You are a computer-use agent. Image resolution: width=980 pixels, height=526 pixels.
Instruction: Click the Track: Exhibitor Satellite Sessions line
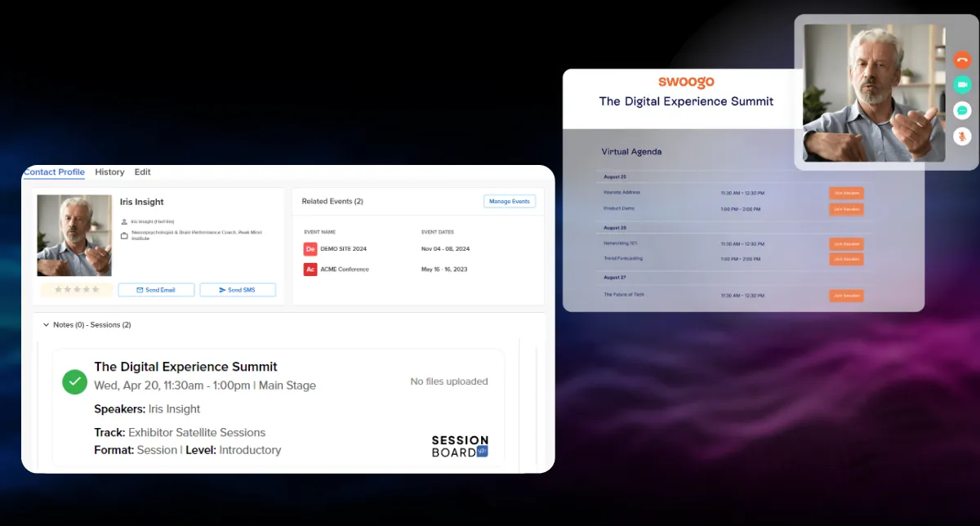pos(180,433)
